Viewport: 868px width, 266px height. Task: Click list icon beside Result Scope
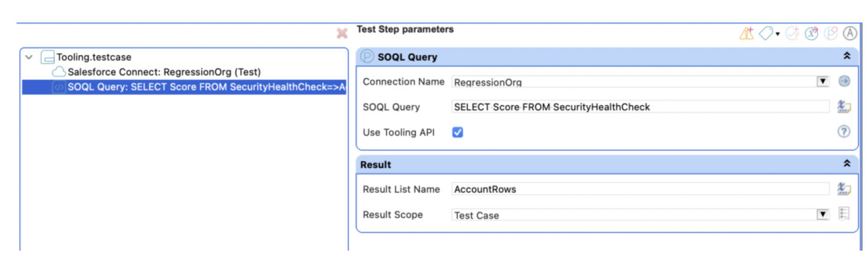(x=844, y=214)
